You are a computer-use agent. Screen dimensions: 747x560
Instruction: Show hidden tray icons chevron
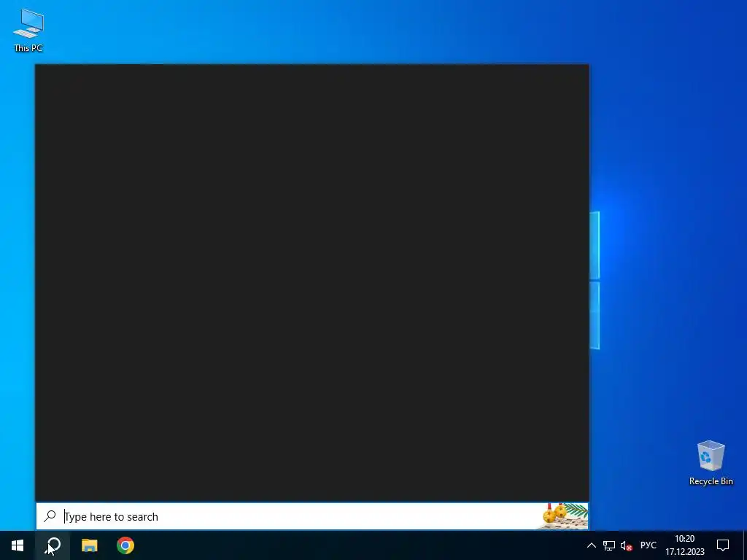tap(591, 545)
